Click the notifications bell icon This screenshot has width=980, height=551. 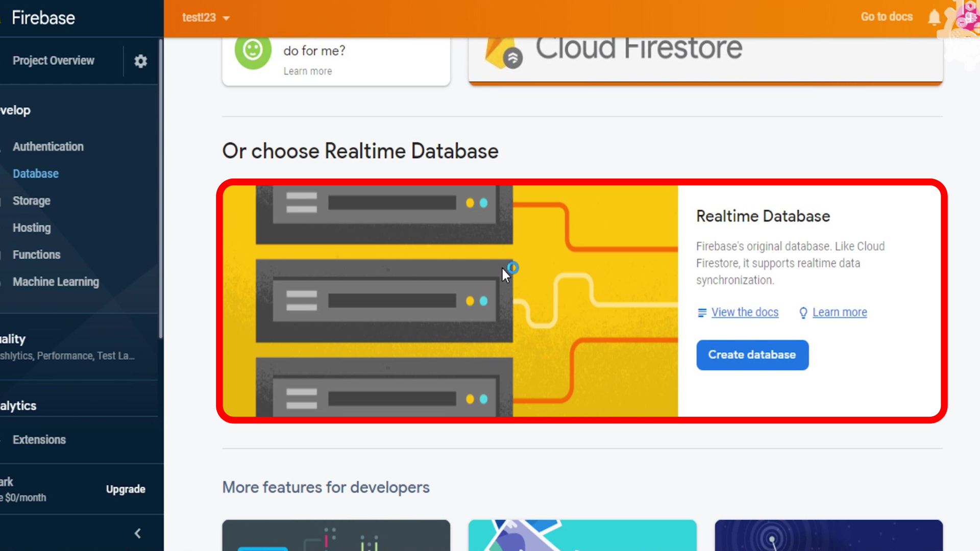point(934,17)
